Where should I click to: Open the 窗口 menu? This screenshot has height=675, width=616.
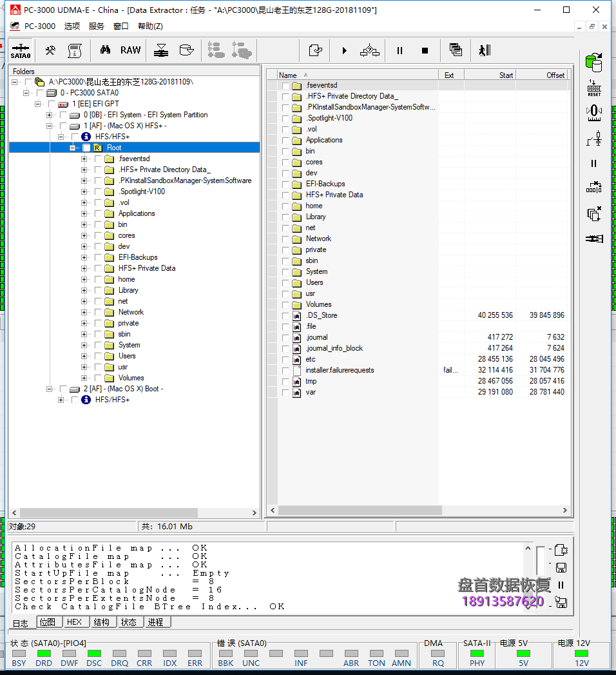pos(121,26)
